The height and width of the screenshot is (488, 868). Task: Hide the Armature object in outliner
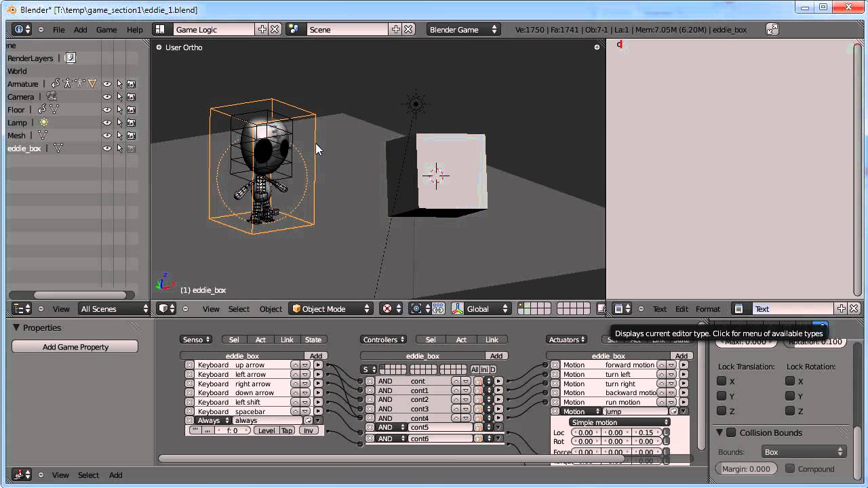[107, 84]
